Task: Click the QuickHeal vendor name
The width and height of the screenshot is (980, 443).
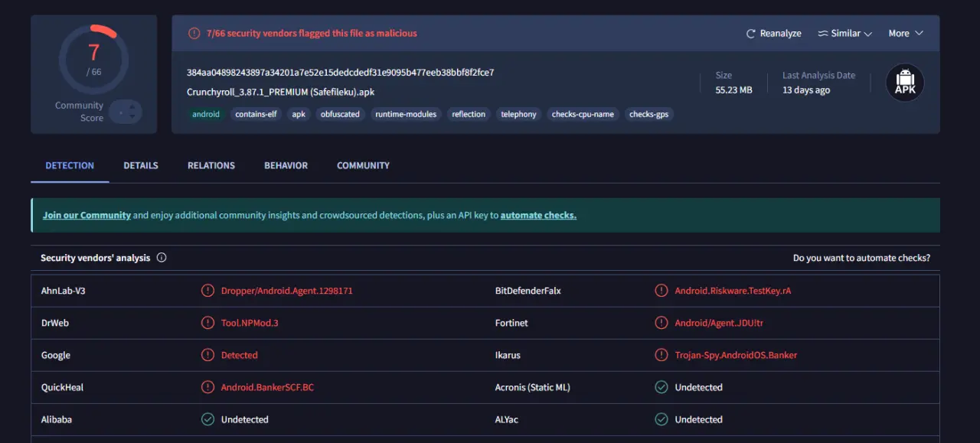Action: 63,387
